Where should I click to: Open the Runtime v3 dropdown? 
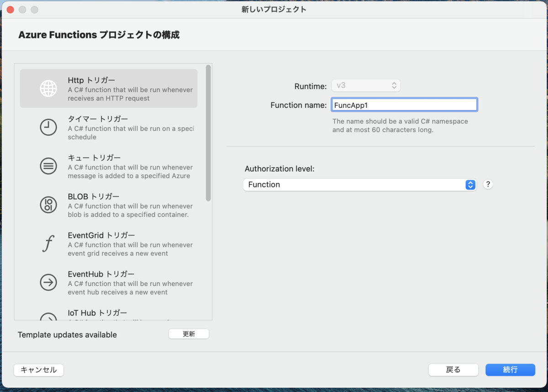[x=366, y=85]
